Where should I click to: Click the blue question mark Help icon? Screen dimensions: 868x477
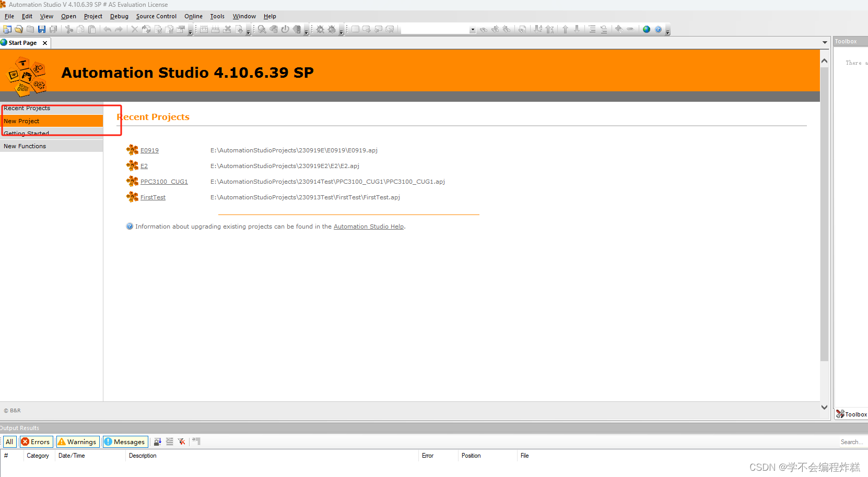pos(658,29)
